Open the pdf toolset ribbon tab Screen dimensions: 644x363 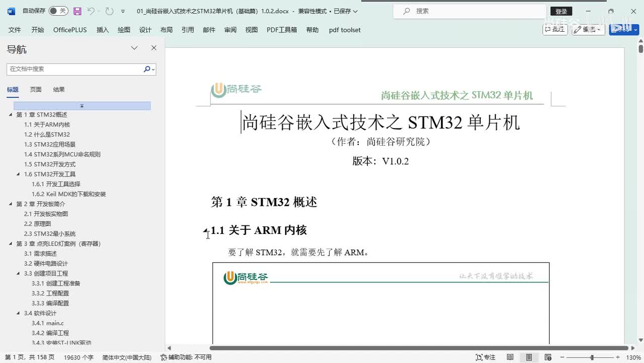(345, 30)
